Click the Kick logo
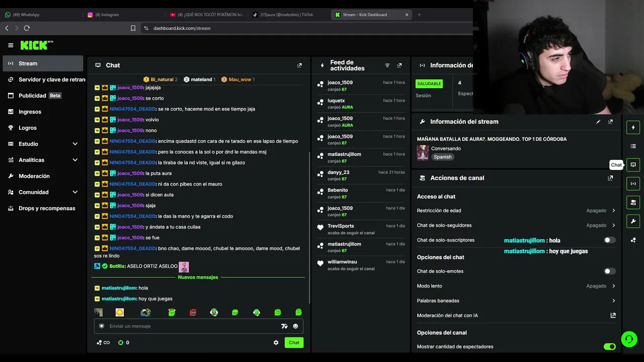This screenshot has height=362, width=644. tap(37, 45)
